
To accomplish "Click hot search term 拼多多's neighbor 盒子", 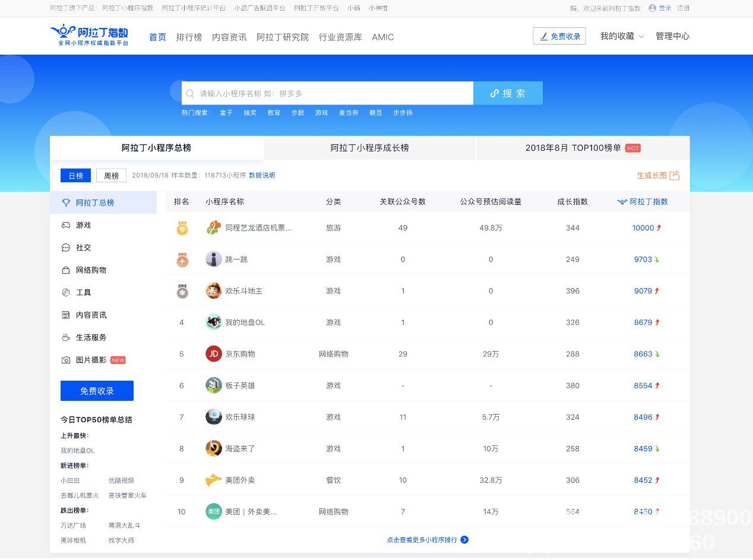I will pos(226,113).
